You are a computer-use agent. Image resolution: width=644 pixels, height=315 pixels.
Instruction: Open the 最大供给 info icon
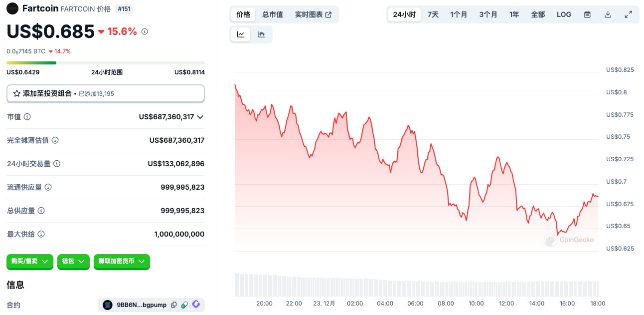click(x=41, y=234)
